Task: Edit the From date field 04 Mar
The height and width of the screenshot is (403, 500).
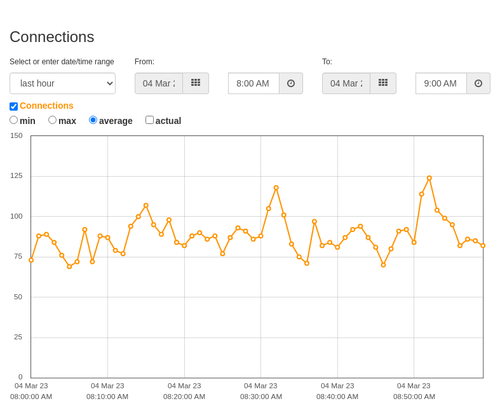Action: click(x=159, y=83)
